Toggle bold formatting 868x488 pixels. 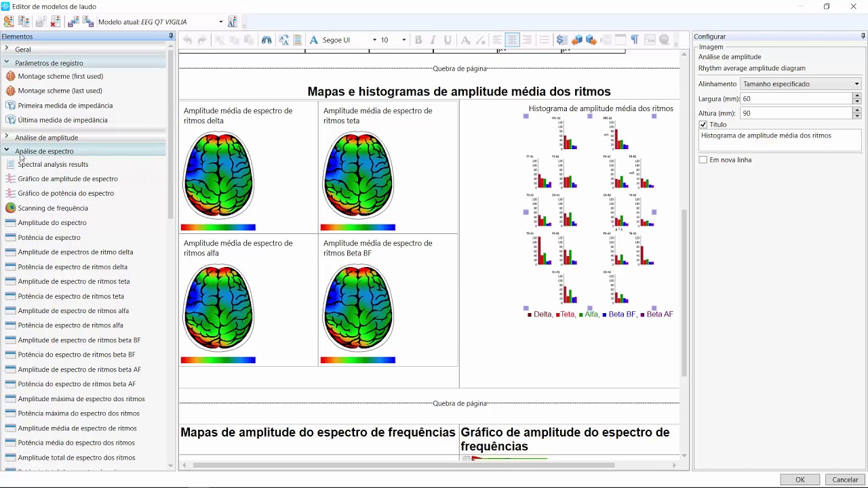(x=418, y=40)
